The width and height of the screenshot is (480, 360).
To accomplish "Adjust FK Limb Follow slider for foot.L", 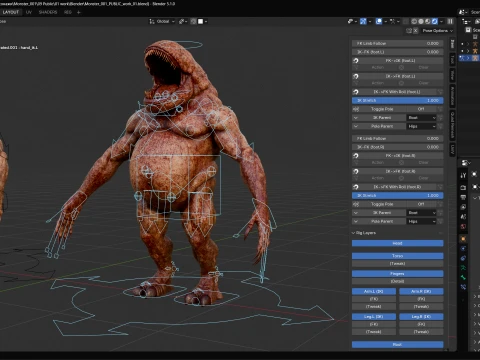I will (x=398, y=43).
